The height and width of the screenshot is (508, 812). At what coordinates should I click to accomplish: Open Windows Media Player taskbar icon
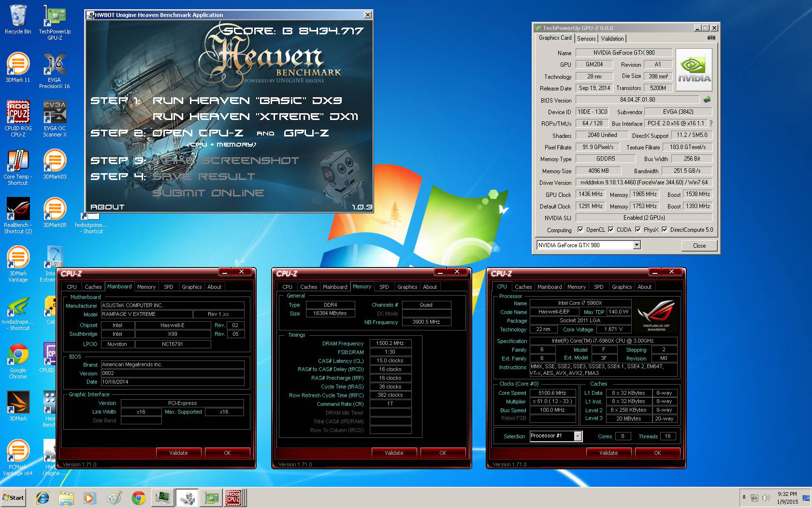[90, 498]
